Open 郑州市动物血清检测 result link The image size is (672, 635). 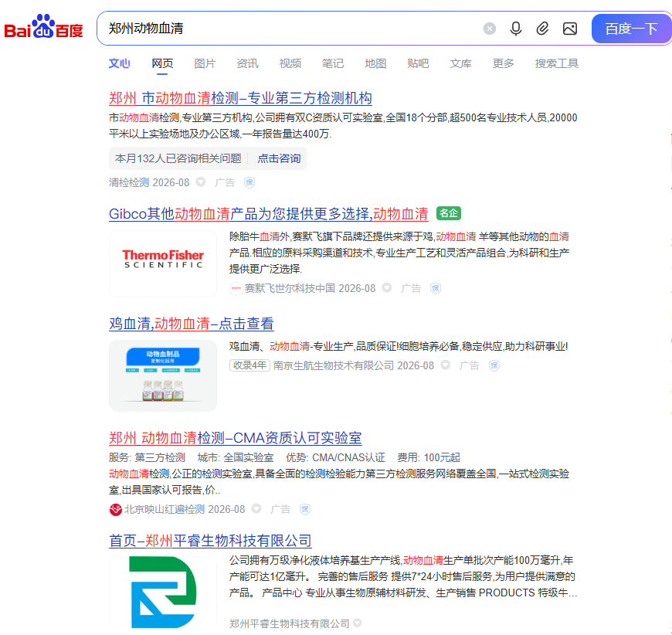coord(240,98)
